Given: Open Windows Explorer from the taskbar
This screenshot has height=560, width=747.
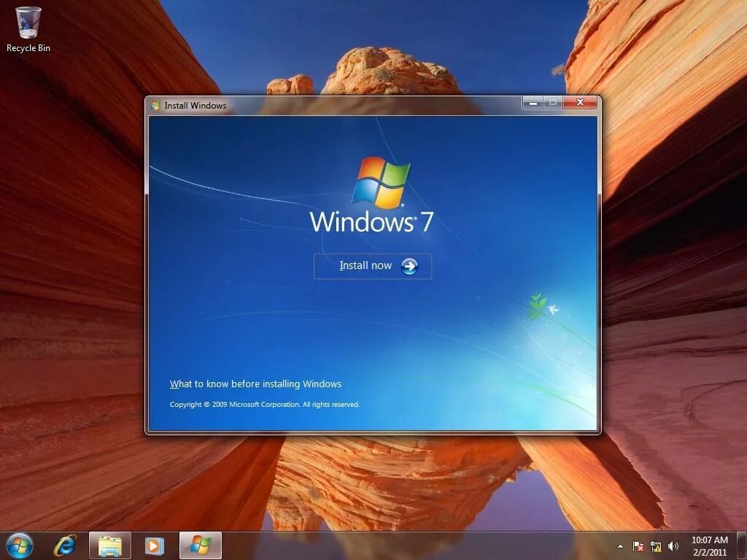Looking at the screenshot, I should tap(110, 545).
